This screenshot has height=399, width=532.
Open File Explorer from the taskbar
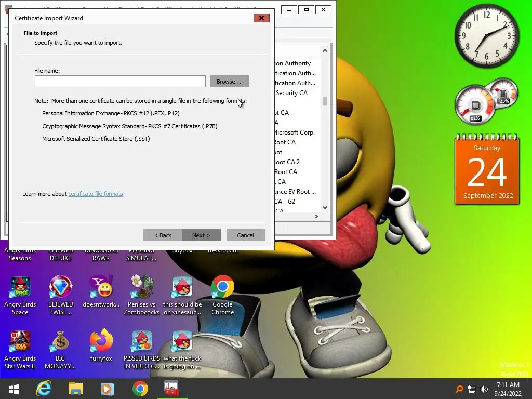point(76,389)
